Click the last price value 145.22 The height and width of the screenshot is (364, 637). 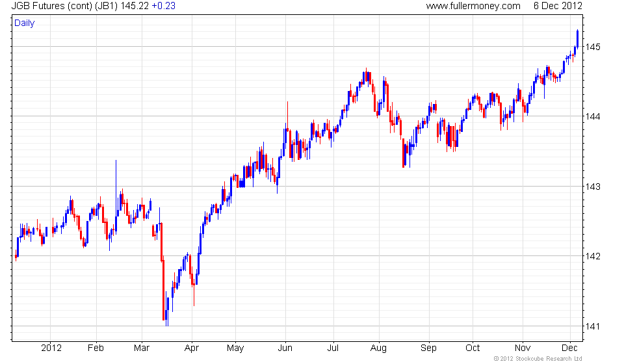point(135,6)
